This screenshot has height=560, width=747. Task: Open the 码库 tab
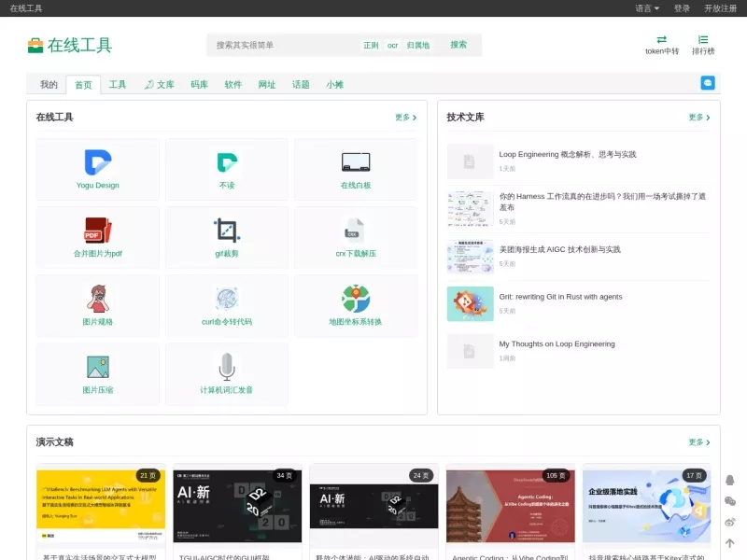[199, 85]
